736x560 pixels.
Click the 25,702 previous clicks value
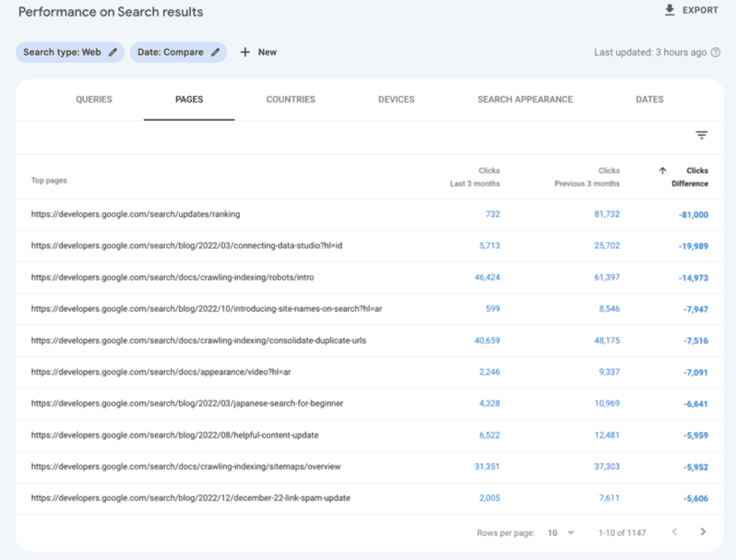point(607,246)
